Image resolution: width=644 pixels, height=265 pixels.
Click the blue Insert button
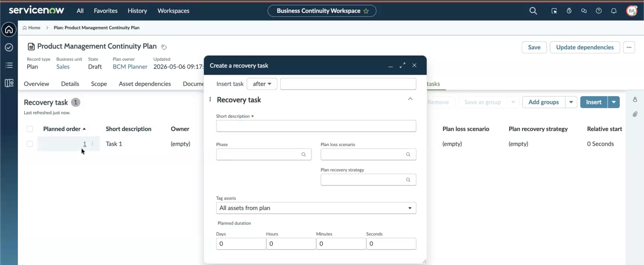(594, 102)
